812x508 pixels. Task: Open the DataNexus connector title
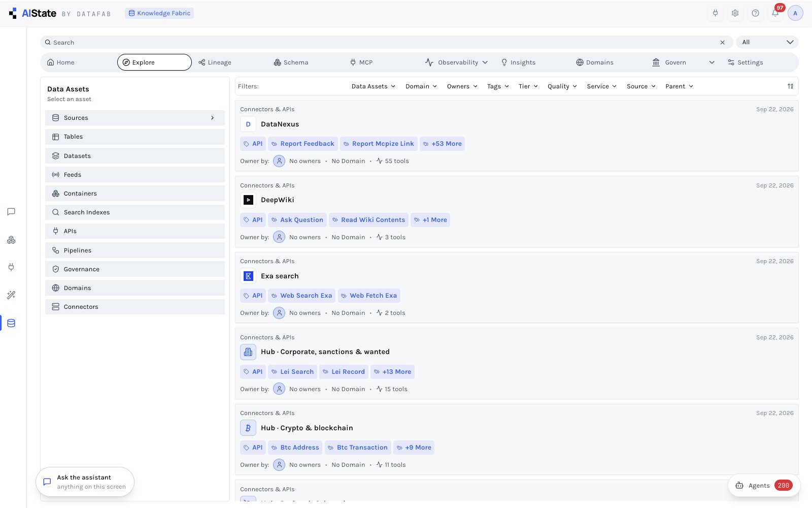tap(280, 124)
